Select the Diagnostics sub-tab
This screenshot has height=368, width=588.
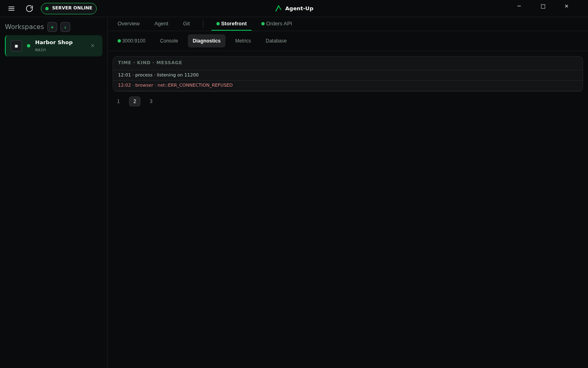(x=207, y=41)
